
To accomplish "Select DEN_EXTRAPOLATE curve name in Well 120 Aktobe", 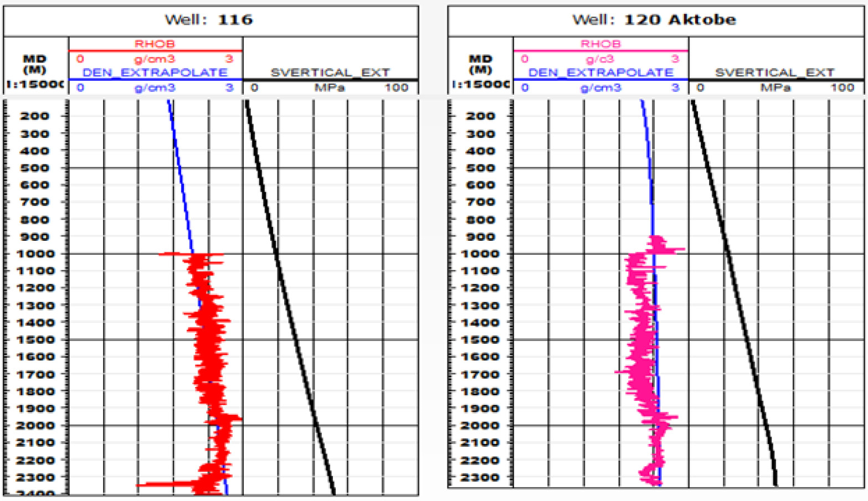I will click(x=600, y=73).
